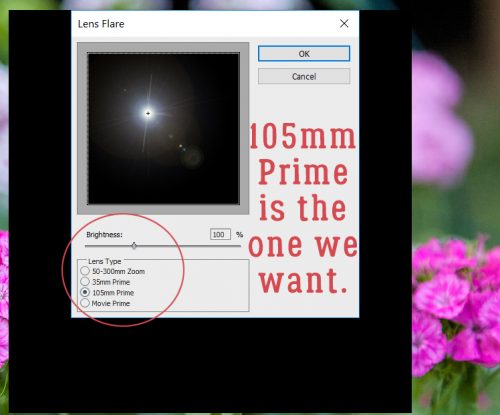
Task: Cancel the Lens Flare dialog
Action: click(304, 76)
